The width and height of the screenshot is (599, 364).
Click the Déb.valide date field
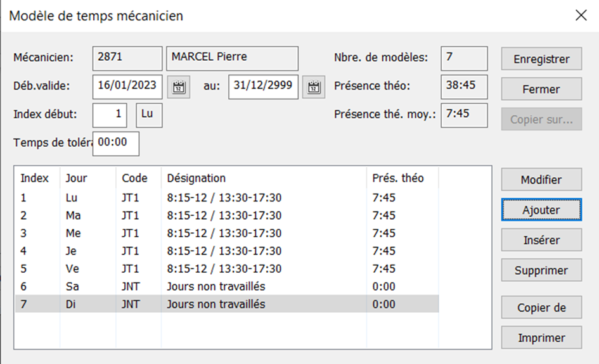pyautogui.click(x=127, y=87)
